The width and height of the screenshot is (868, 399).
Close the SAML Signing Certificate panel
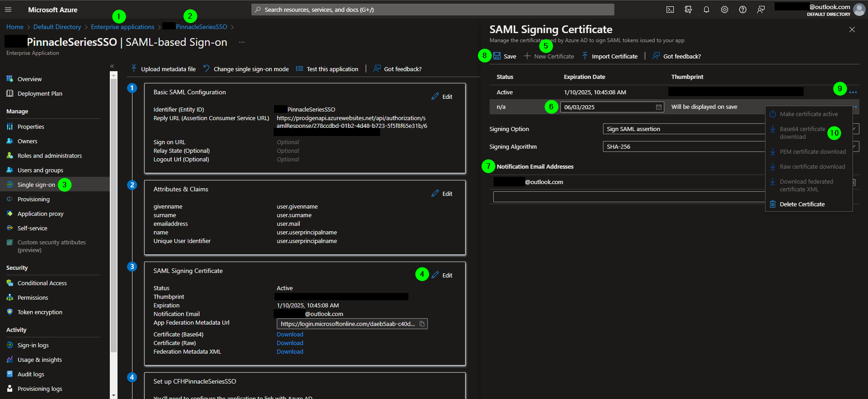pos(852,29)
